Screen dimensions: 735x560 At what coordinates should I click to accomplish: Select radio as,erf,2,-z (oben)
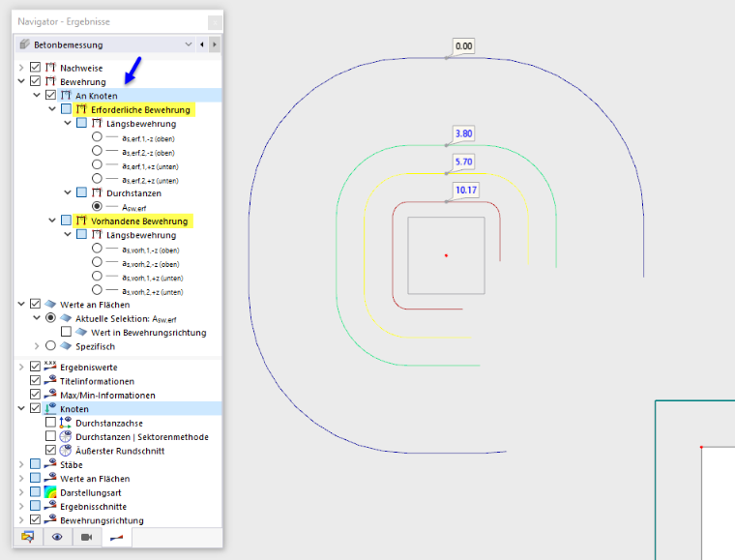[x=97, y=151]
